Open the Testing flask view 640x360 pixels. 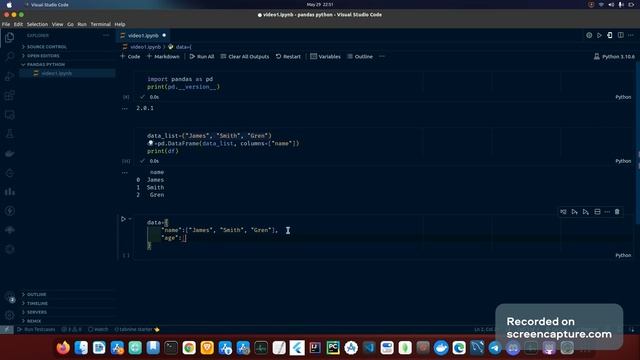point(9,134)
